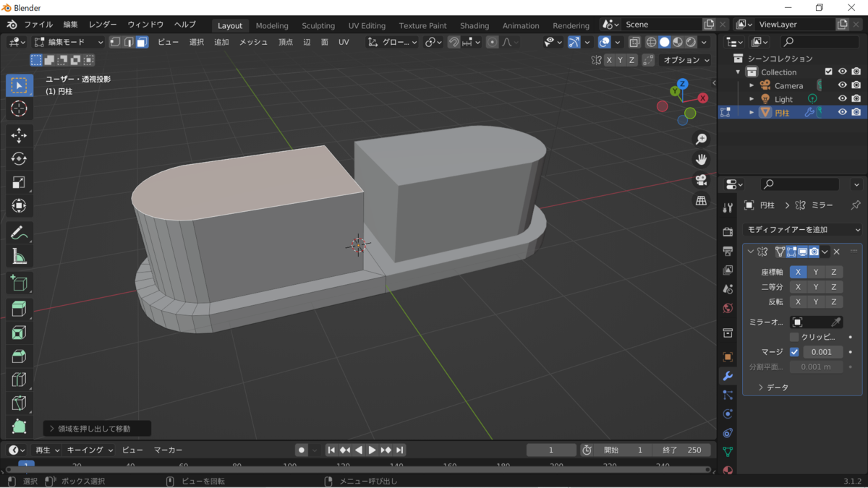Screen dimensions: 868x488
Task: Switch to the Modeling workspace tab
Action: pyautogui.click(x=272, y=25)
